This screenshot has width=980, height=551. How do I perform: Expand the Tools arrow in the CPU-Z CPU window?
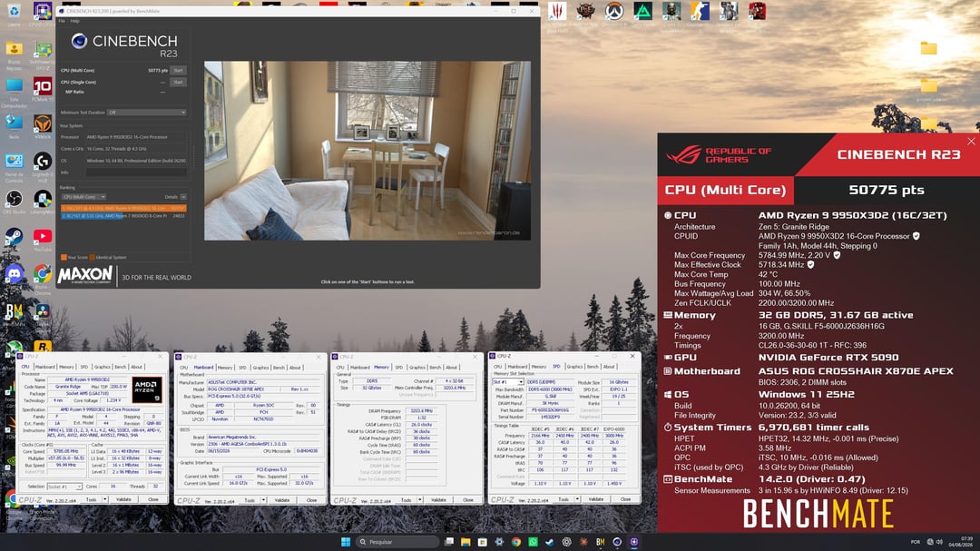pyautogui.click(x=105, y=499)
